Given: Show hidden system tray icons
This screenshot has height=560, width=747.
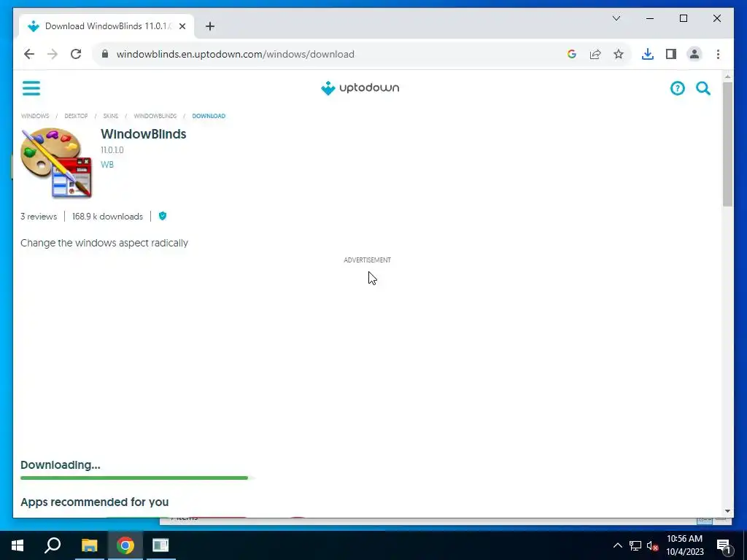Looking at the screenshot, I should (x=617, y=545).
